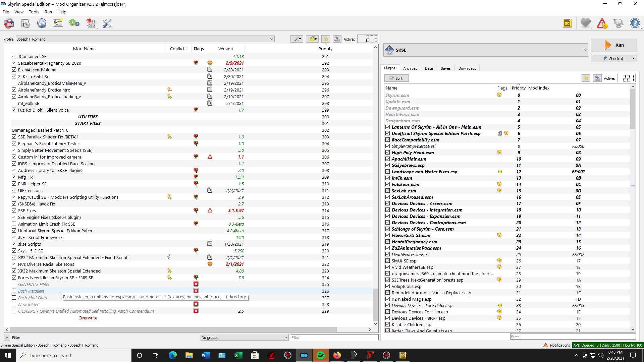Open the File menu
This screenshot has width=644, height=362.
click(x=6, y=12)
